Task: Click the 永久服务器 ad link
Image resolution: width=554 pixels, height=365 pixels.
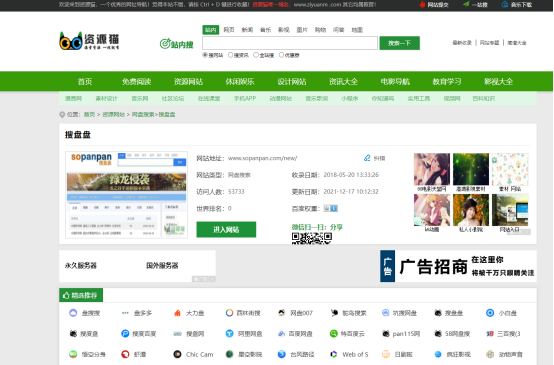Action: tap(81, 265)
